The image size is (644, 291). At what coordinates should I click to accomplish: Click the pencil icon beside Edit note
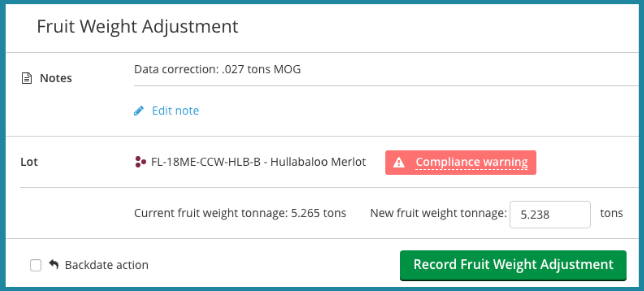pos(139,111)
